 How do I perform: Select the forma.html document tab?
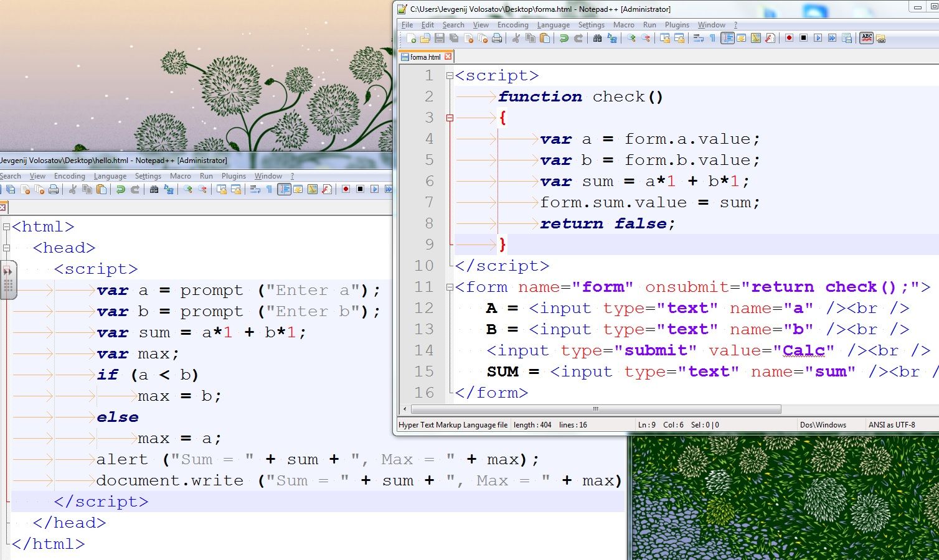pyautogui.click(x=426, y=57)
